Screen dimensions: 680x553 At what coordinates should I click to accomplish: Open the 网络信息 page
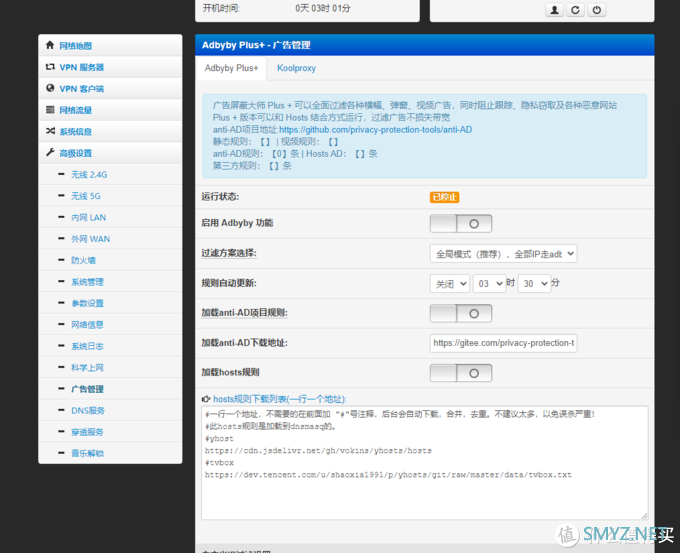point(87,325)
